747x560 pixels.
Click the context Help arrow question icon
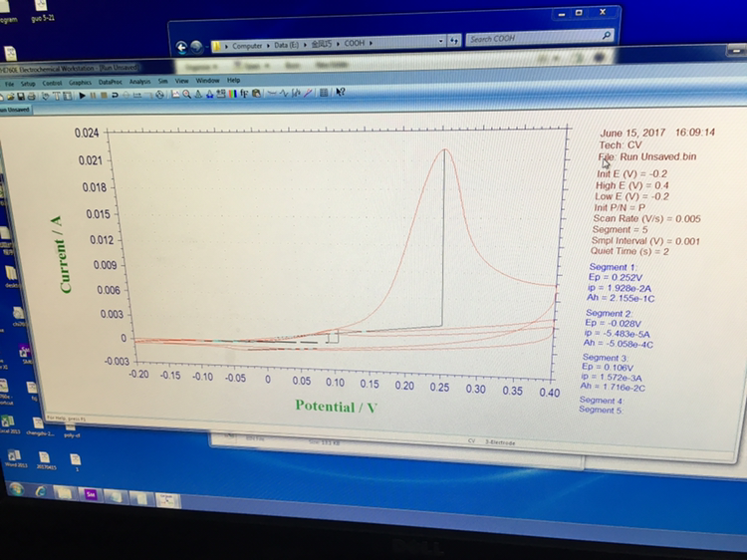[341, 92]
